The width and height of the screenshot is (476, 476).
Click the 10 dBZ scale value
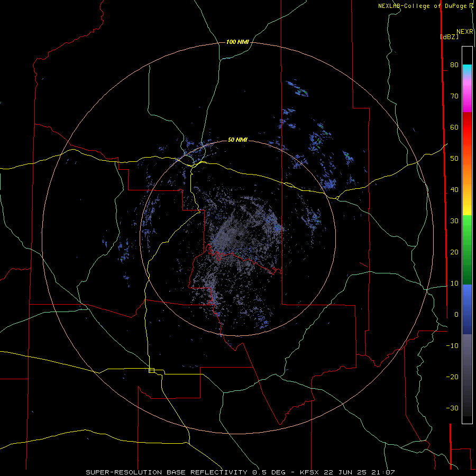(x=454, y=283)
